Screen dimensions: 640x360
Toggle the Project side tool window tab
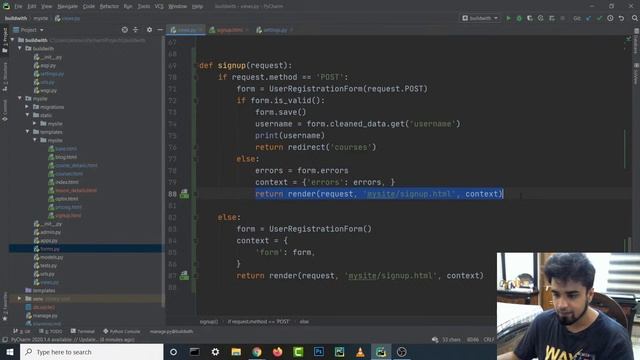(4, 39)
